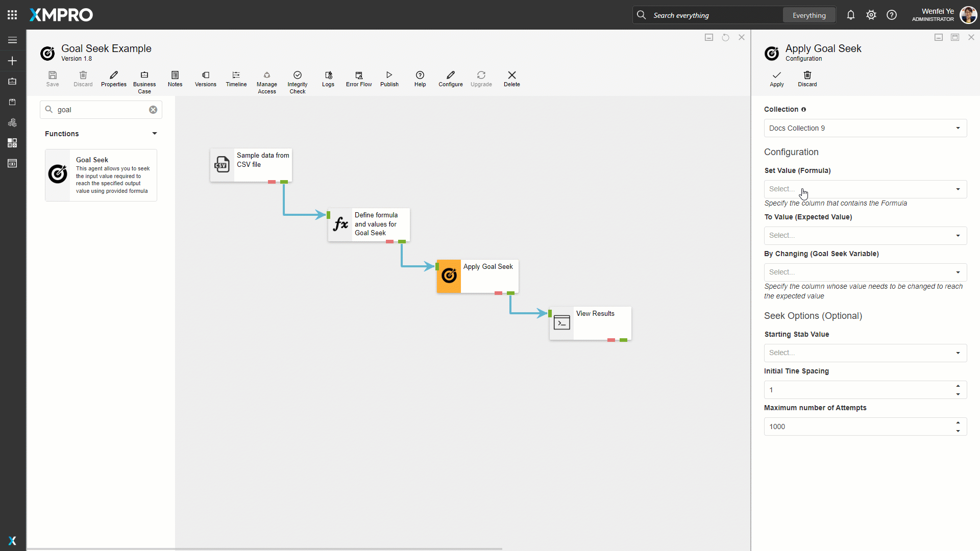Open the apps grid launcher
This screenshot has width=980, height=551.
[x=12, y=15]
